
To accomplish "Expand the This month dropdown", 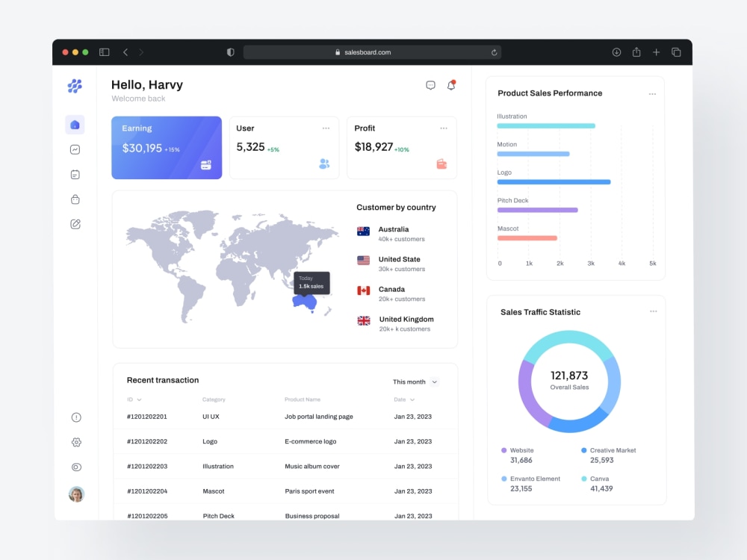I will 415,382.
